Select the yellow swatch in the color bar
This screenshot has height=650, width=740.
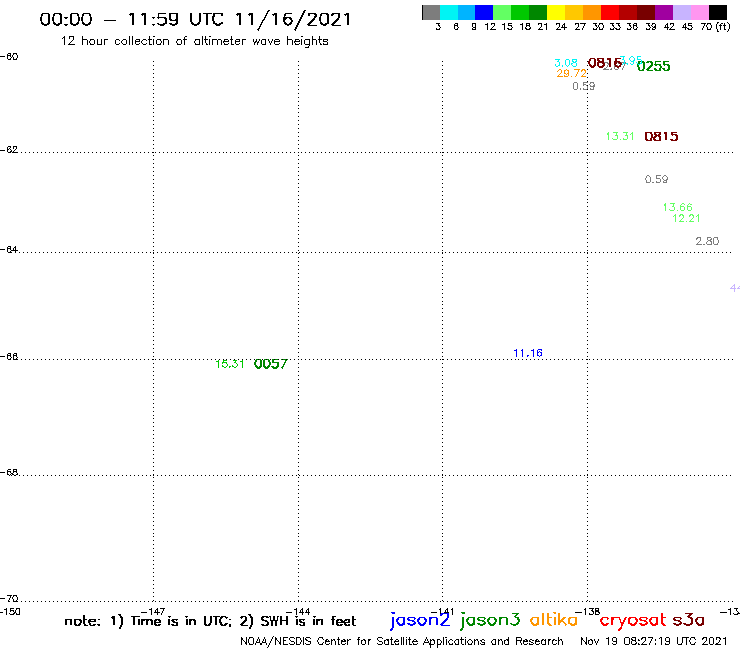coord(556,12)
